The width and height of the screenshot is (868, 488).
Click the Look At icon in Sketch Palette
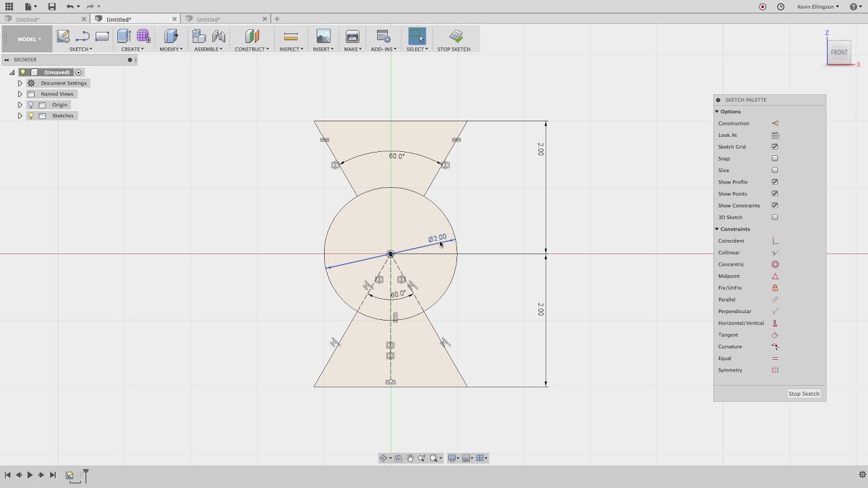(775, 135)
